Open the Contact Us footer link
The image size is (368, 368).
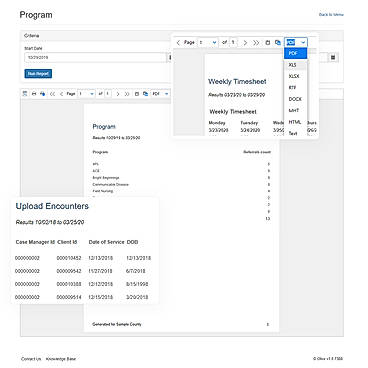pos(31,359)
